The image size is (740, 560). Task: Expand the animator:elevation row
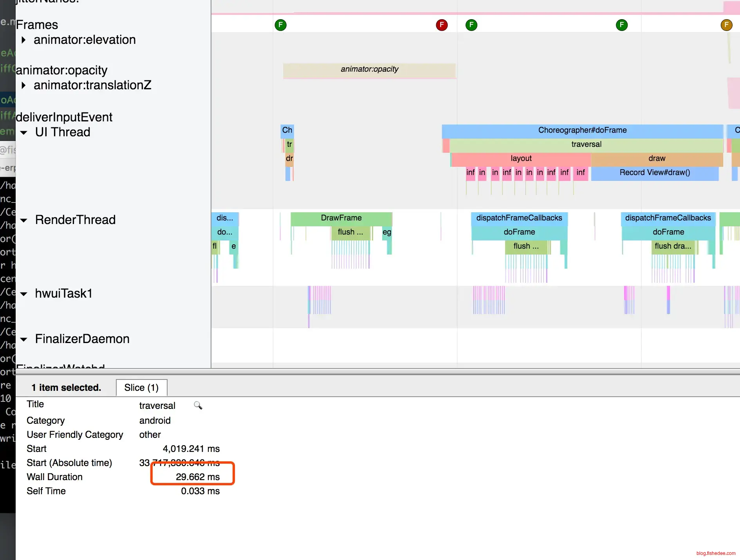[x=24, y=40]
